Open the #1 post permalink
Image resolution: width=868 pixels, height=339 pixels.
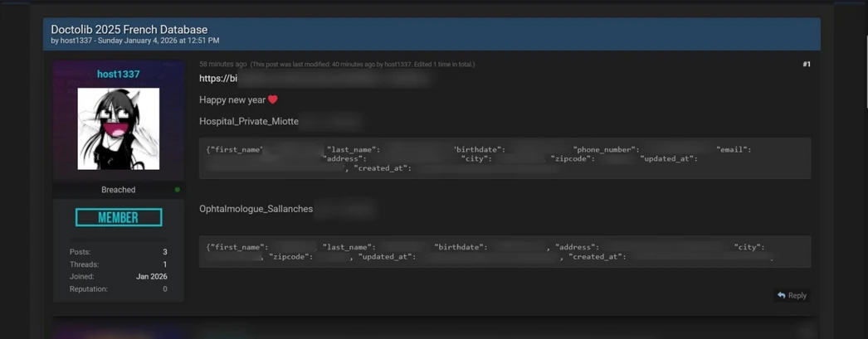[x=806, y=65]
